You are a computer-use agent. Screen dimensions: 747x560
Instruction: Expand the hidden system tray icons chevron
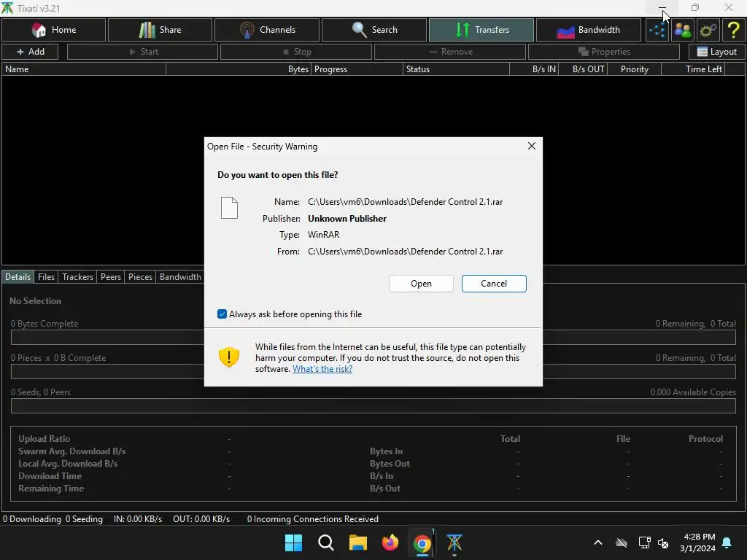pos(598,542)
